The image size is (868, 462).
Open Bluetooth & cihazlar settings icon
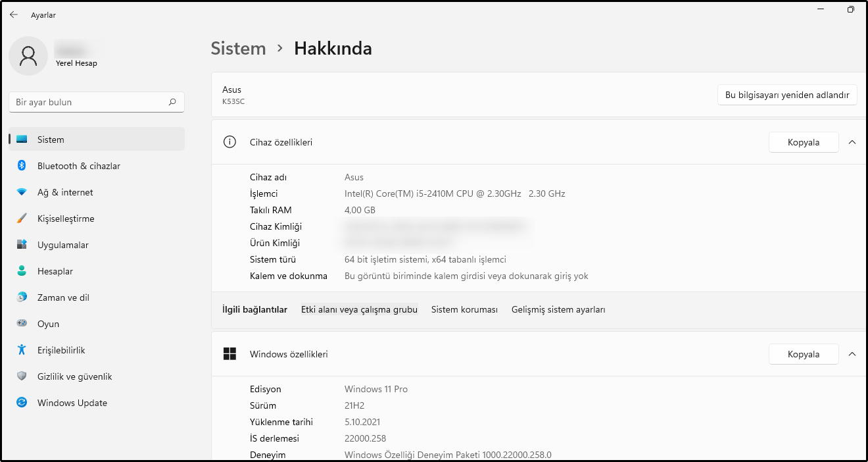(x=22, y=166)
